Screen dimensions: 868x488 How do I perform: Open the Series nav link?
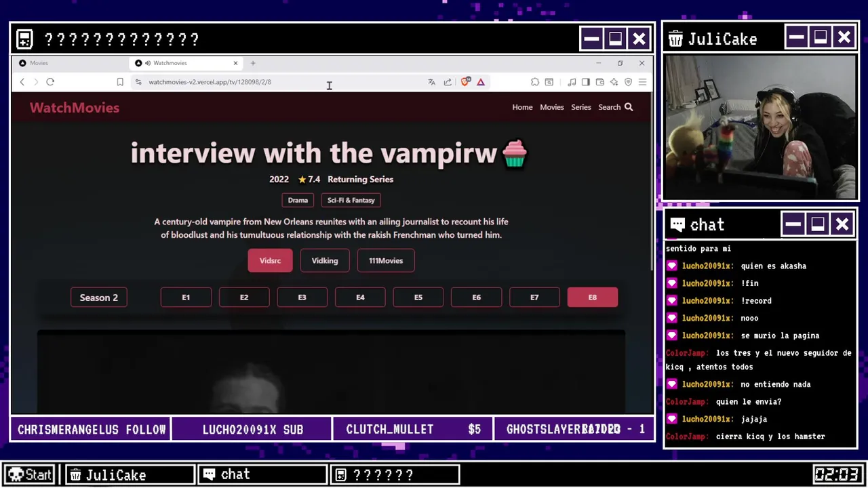tap(581, 107)
